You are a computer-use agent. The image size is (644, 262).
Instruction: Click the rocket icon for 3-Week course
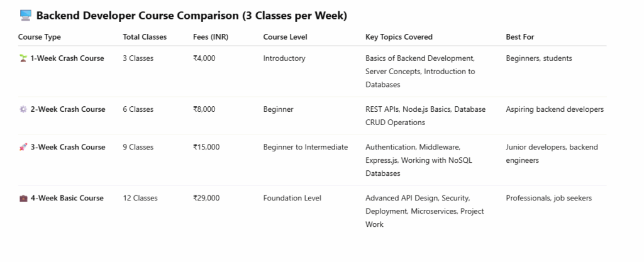pos(23,147)
